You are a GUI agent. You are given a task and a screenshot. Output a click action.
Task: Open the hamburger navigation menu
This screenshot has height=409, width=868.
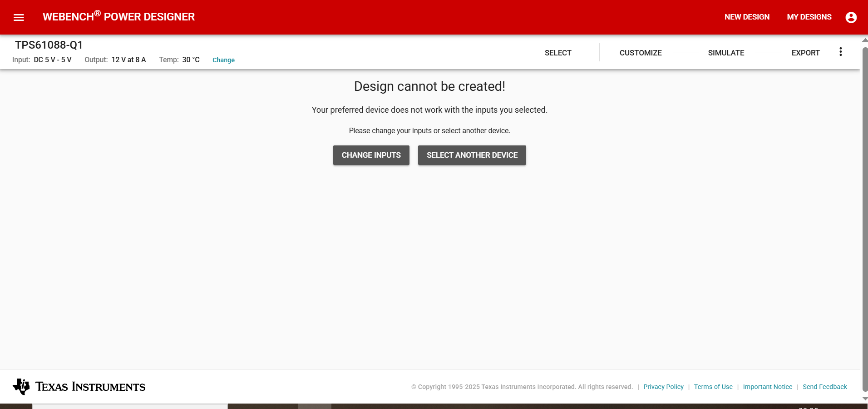click(x=19, y=17)
